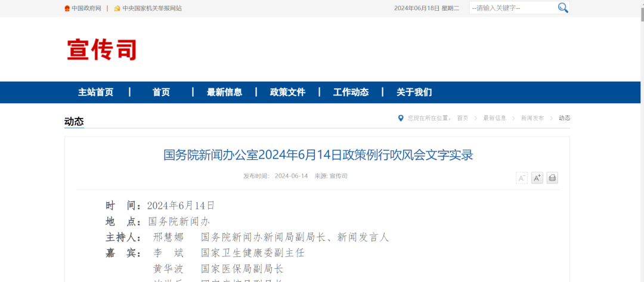
Task: Click guest line 李斌 国家卫生健康委副主任
Action: point(229,253)
